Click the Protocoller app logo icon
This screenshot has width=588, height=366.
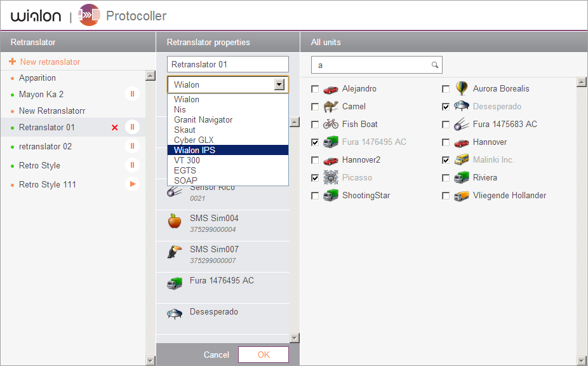pos(89,15)
